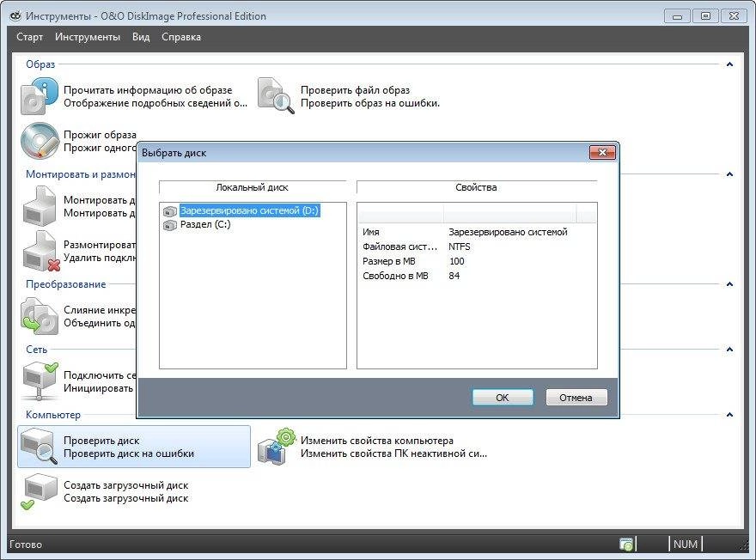Click the drive icon beside Раздел (C:)

[170, 225]
